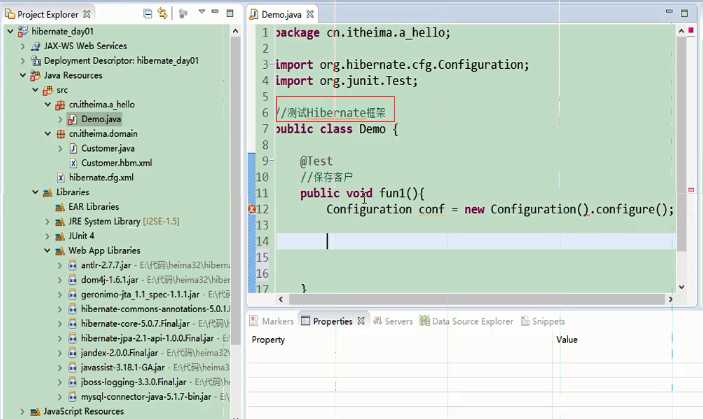
Task: Expand Demo.java in the tree
Action: (x=60, y=119)
